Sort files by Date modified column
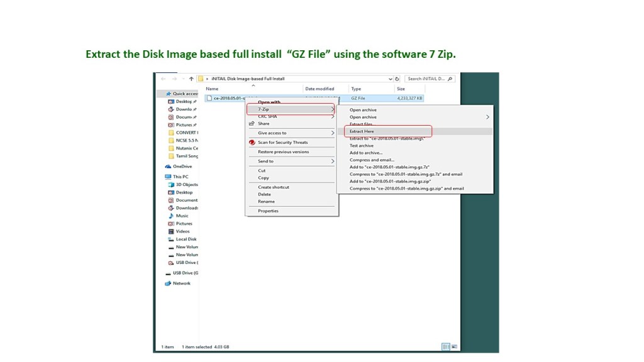This screenshot has height=362, width=644. (319, 89)
